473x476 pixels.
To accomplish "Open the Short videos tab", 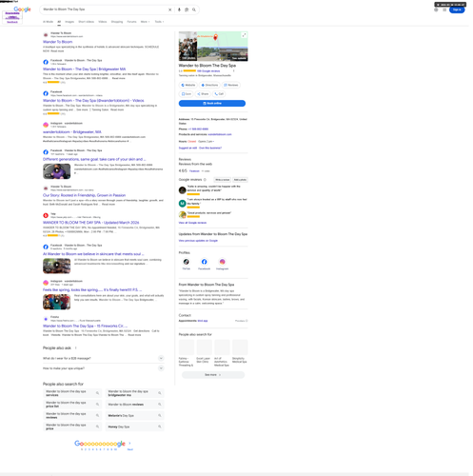I will coord(87,22).
